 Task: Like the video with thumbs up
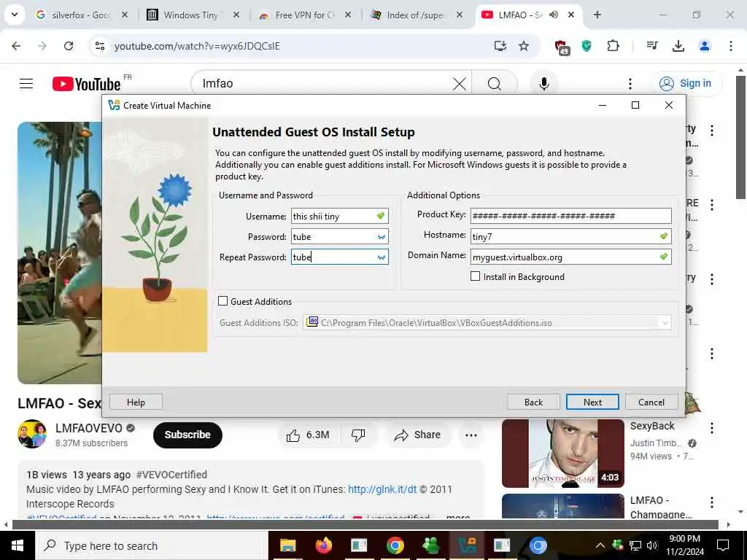click(308, 435)
